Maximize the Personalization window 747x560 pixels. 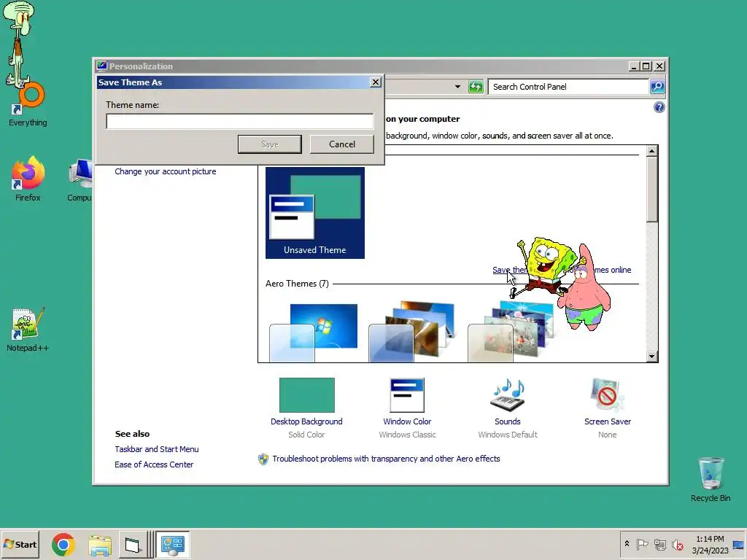(646, 66)
